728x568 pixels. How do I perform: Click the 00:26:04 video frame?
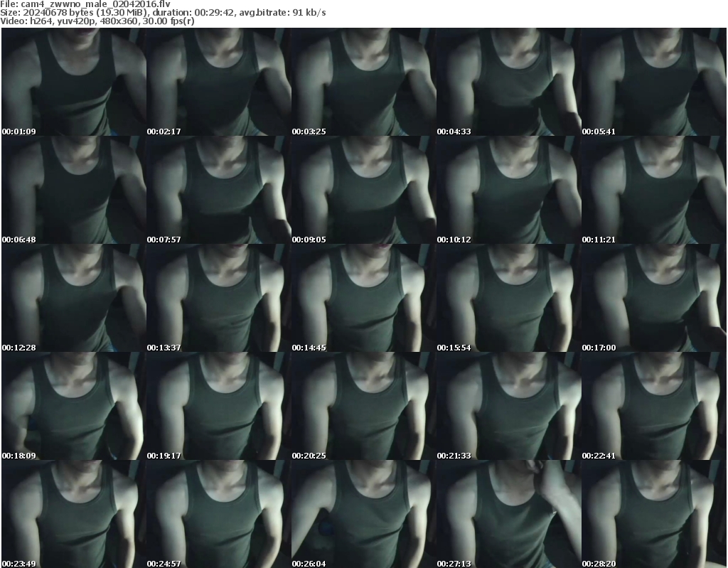363,514
